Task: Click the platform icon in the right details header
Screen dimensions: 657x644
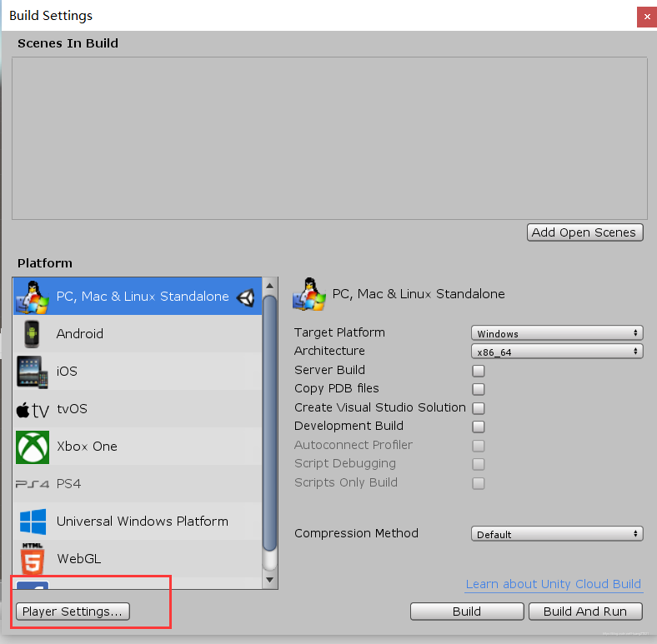Action: (308, 293)
